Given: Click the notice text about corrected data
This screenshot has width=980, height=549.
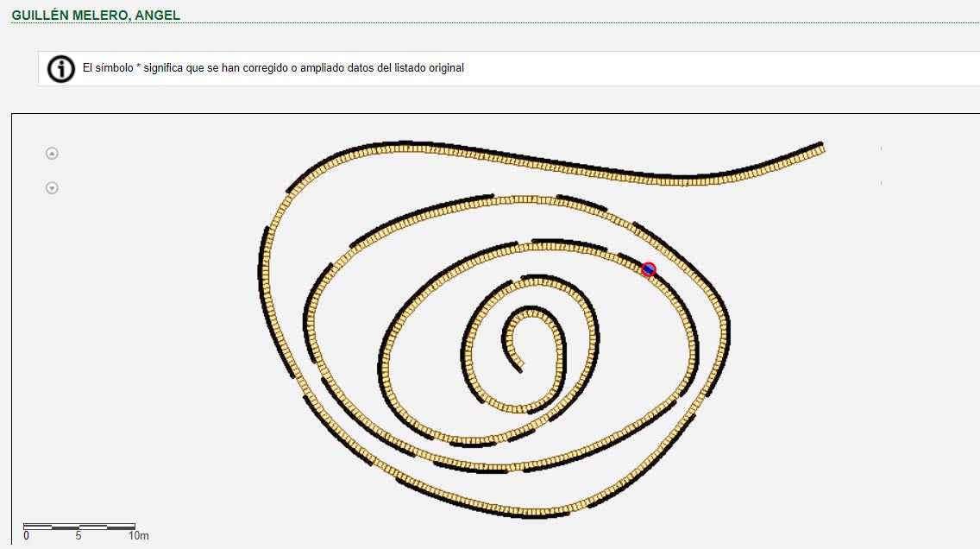Looking at the screenshot, I should (273, 68).
